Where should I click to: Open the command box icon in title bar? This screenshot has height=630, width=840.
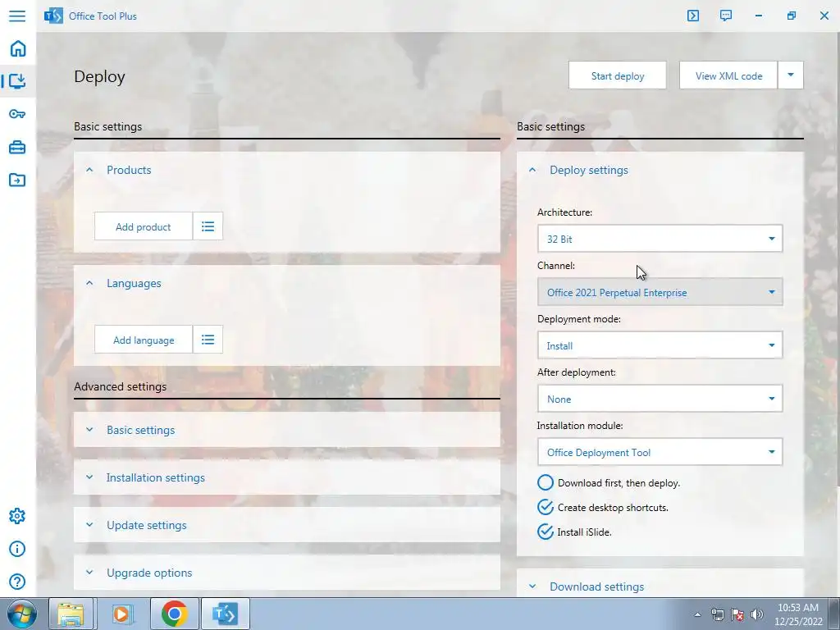click(692, 16)
